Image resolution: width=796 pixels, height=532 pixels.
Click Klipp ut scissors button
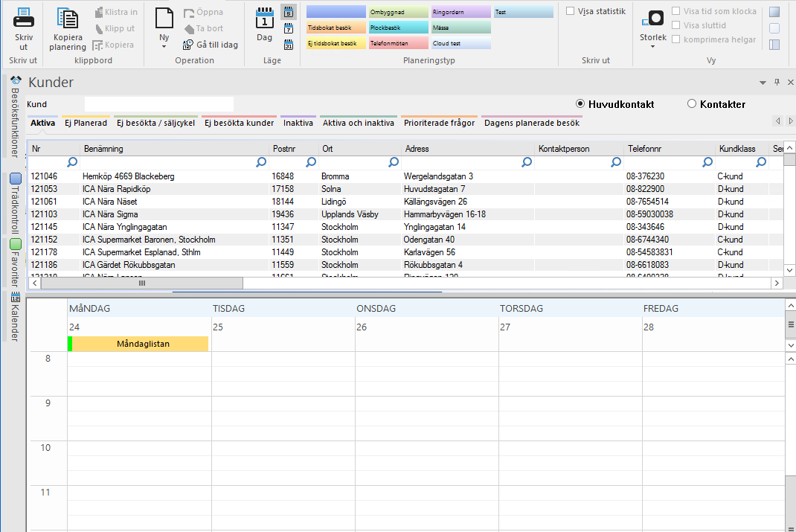(115, 28)
